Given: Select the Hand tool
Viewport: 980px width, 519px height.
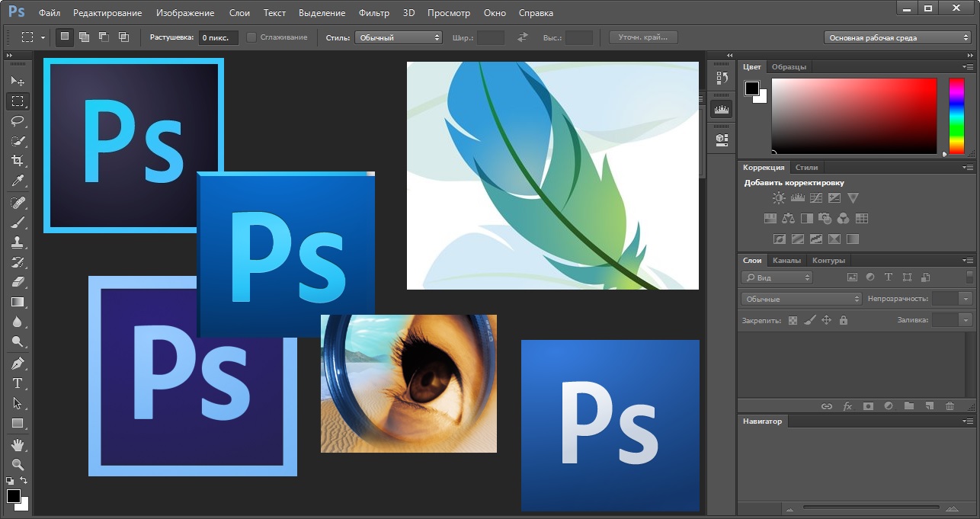Looking at the screenshot, I should (x=18, y=444).
